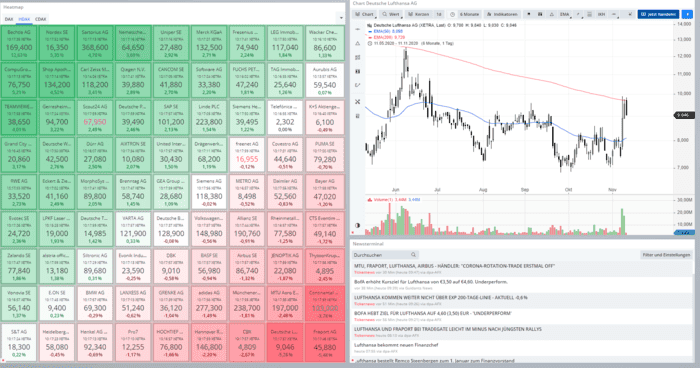Click the EMA(200) red legend entry
Screen dimensions: 700x368
pyautogui.click(x=389, y=38)
